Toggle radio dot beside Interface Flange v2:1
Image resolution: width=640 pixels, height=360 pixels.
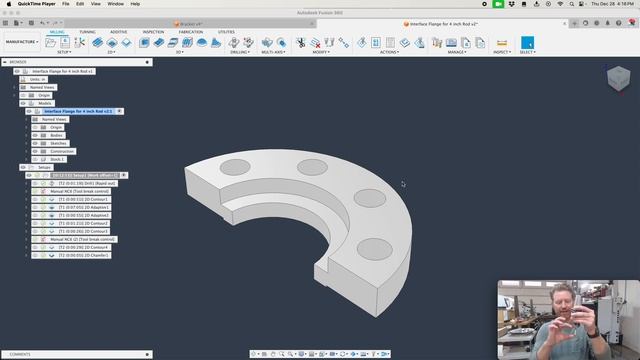coord(120,111)
